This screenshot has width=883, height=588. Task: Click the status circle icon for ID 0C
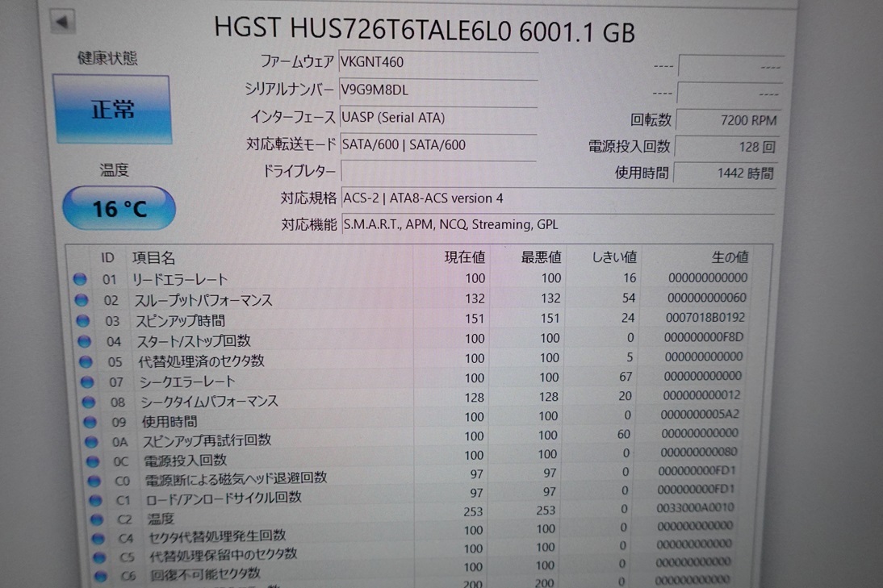click(x=92, y=461)
